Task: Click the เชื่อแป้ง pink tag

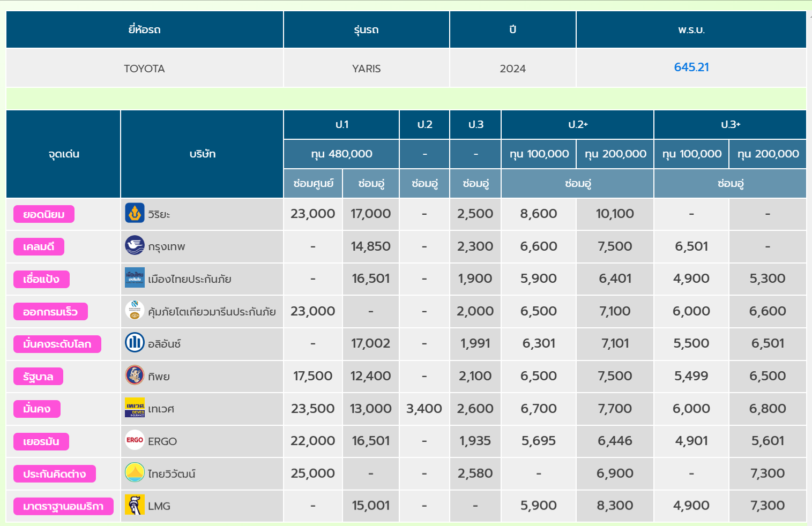Action: coord(41,279)
